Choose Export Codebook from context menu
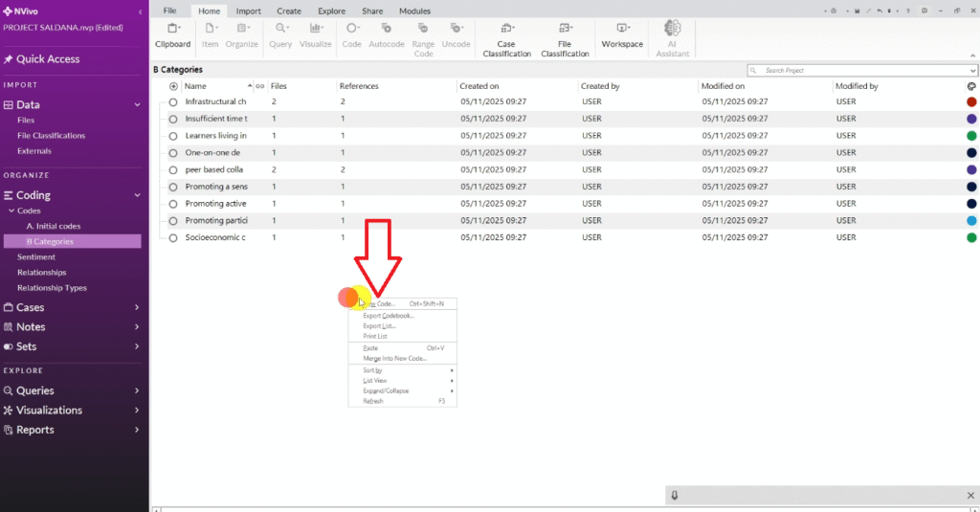 389,316
